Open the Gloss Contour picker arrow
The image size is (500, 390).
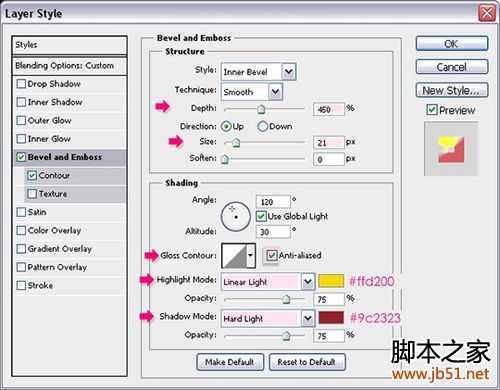tap(251, 256)
